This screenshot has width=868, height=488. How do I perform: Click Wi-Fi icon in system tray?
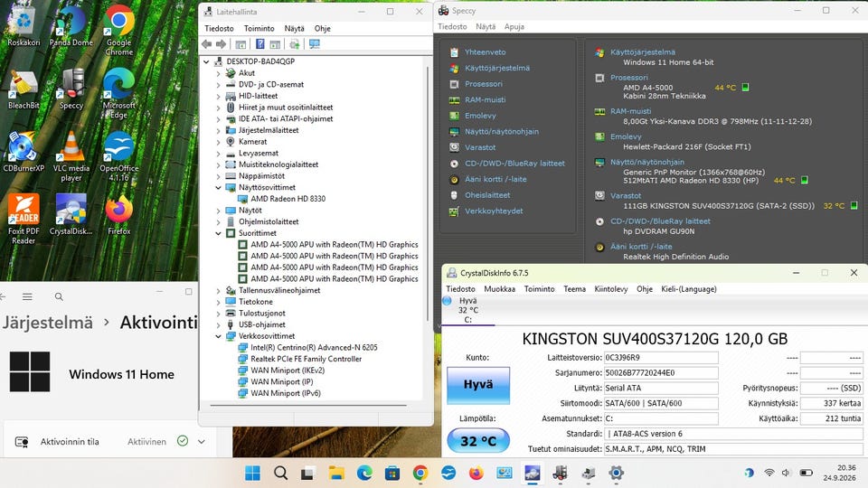click(x=769, y=473)
